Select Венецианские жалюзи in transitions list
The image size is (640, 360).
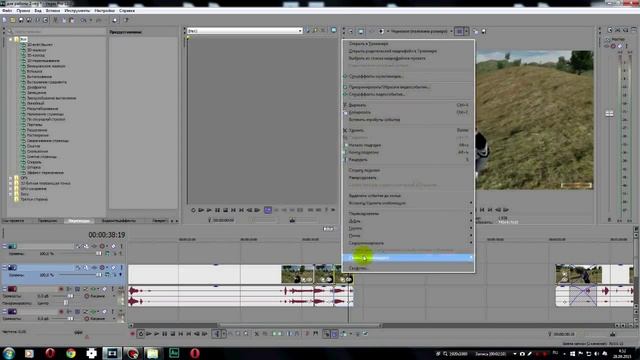[x=46, y=66]
